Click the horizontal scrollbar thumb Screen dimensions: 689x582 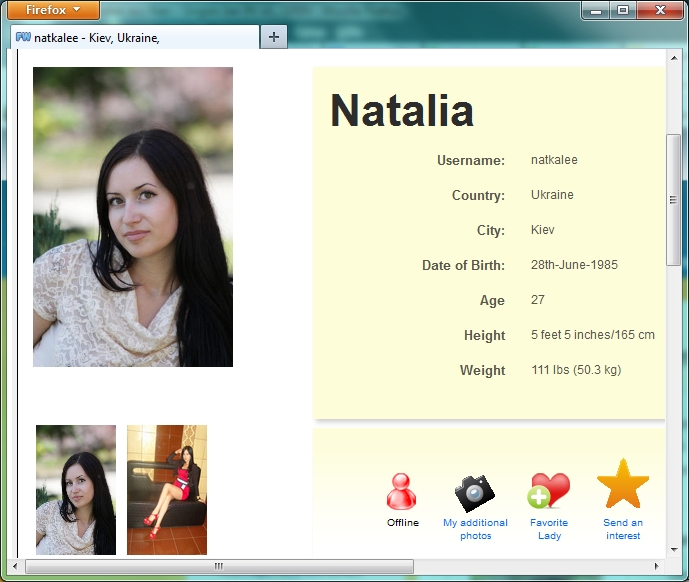[x=219, y=566]
